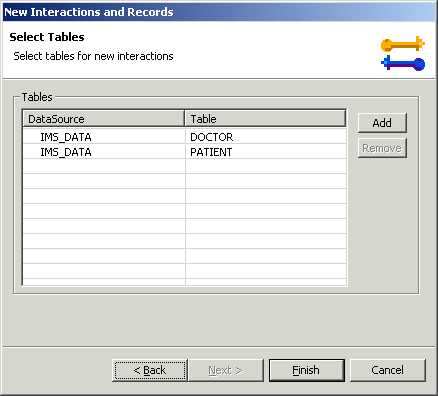Click the Add button
The width and height of the screenshot is (438, 396).
pos(382,123)
